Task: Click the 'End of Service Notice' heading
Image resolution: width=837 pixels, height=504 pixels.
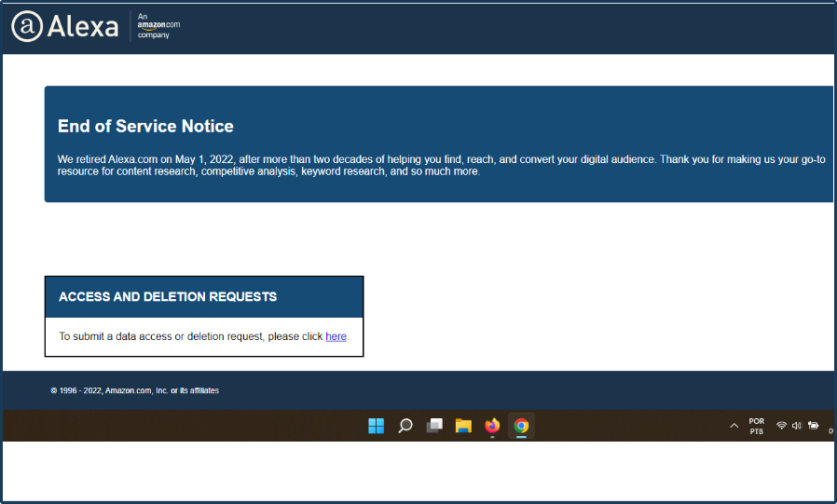Action: point(145,126)
